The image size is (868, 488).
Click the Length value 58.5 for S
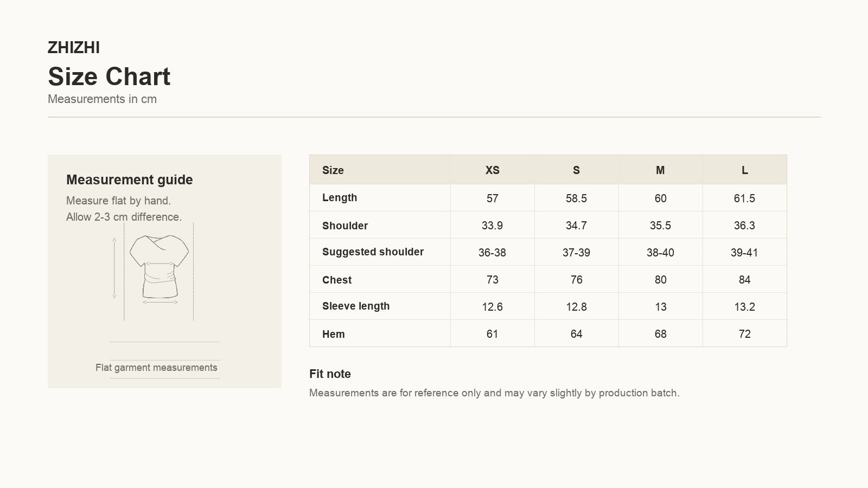click(576, 198)
